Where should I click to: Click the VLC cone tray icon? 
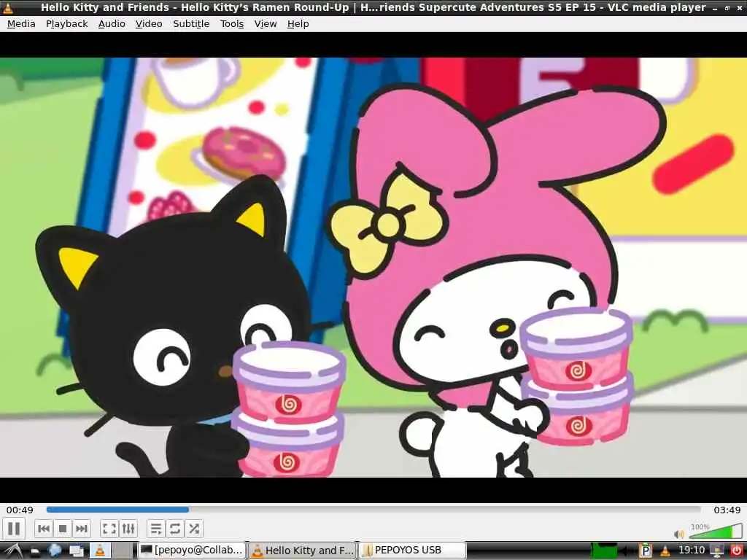(x=665, y=551)
